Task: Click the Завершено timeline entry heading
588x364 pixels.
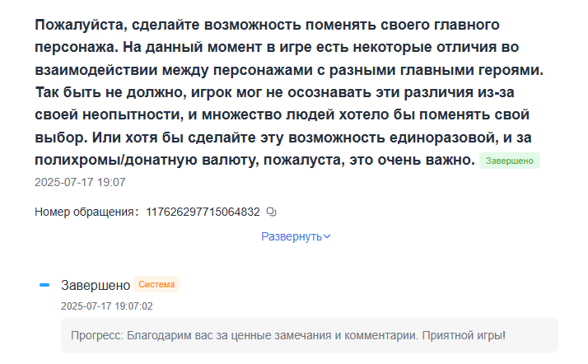Action: 96,285
